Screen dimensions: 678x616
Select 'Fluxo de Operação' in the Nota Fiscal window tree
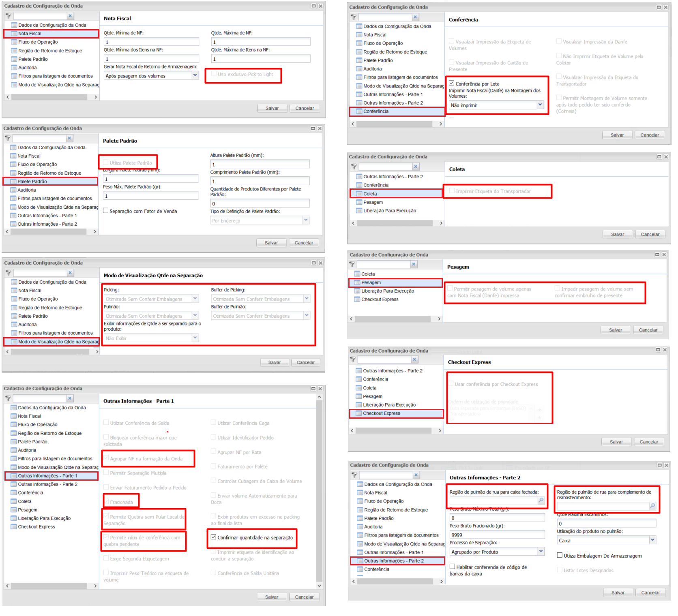click(38, 42)
